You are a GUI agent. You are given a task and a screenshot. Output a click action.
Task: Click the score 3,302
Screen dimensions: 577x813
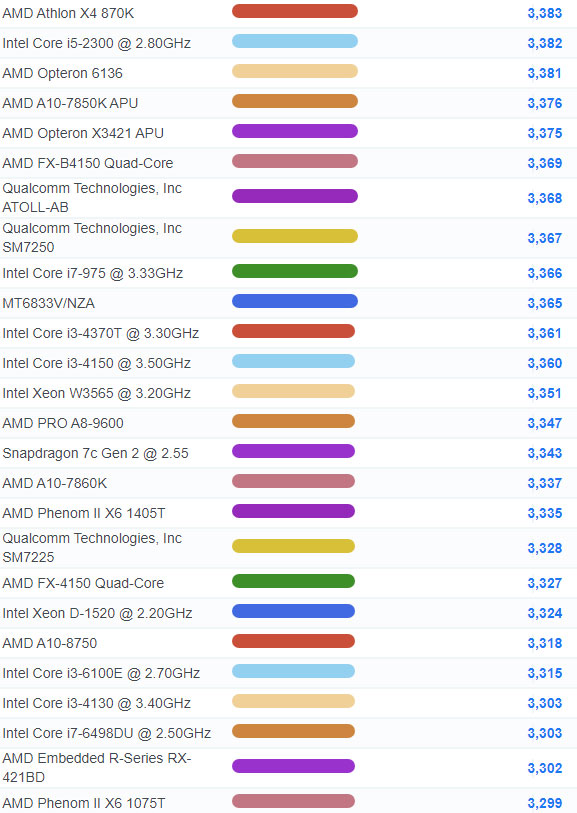pos(545,768)
